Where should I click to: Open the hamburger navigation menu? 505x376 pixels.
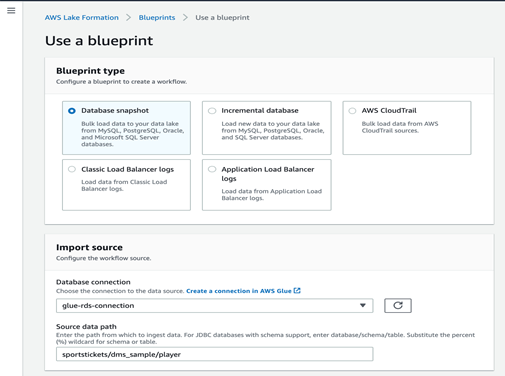(11, 11)
